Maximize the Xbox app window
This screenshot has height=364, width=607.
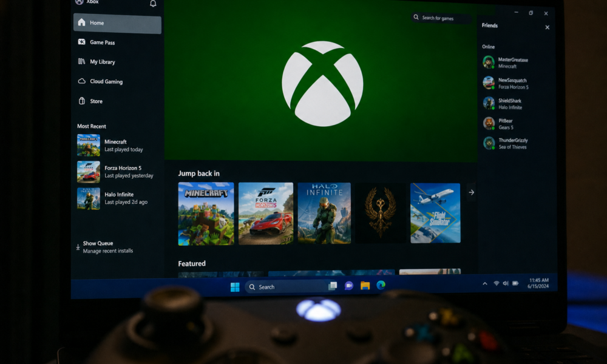531,13
